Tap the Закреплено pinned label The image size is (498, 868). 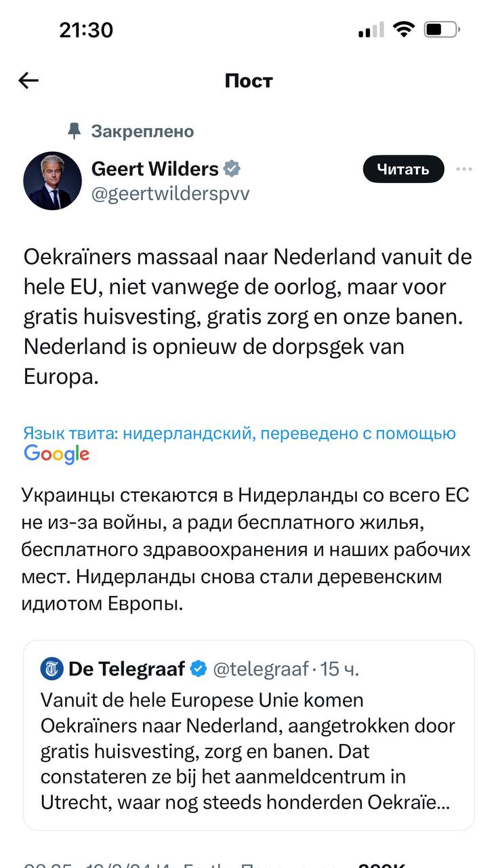click(142, 131)
